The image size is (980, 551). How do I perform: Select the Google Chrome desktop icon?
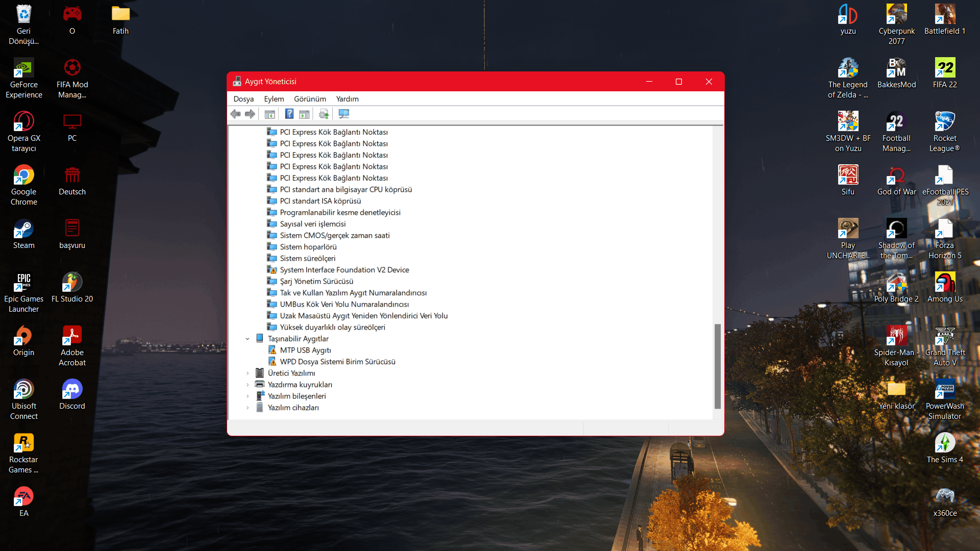[x=24, y=186]
